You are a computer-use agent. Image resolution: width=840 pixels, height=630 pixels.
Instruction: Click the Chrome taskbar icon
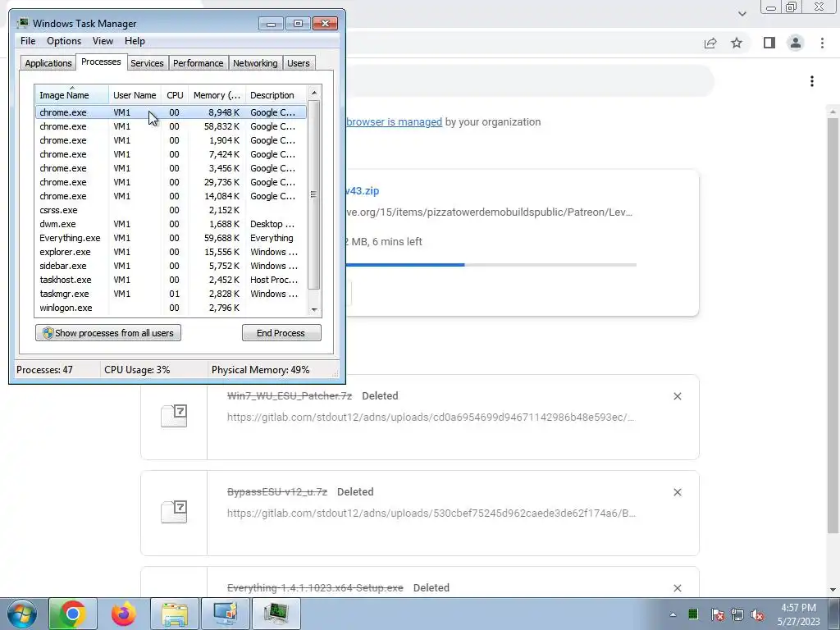pos(73,614)
